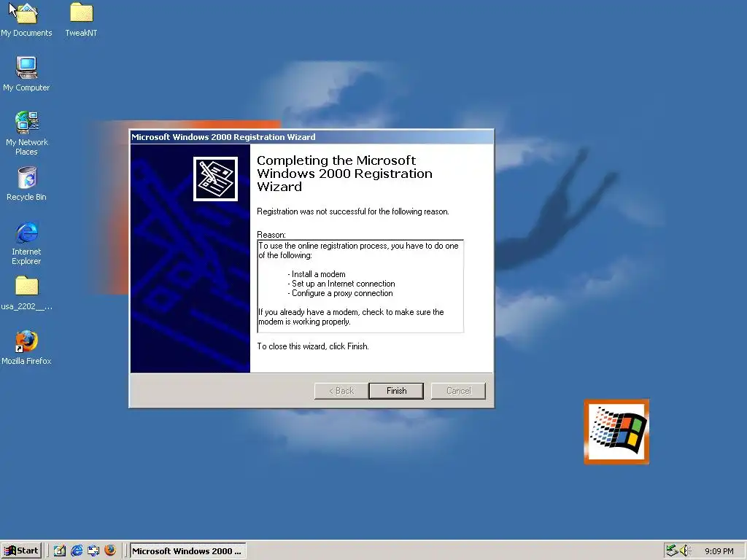Select the My Documents desktop icon
This screenshot has width=747, height=560.
tap(26, 20)
